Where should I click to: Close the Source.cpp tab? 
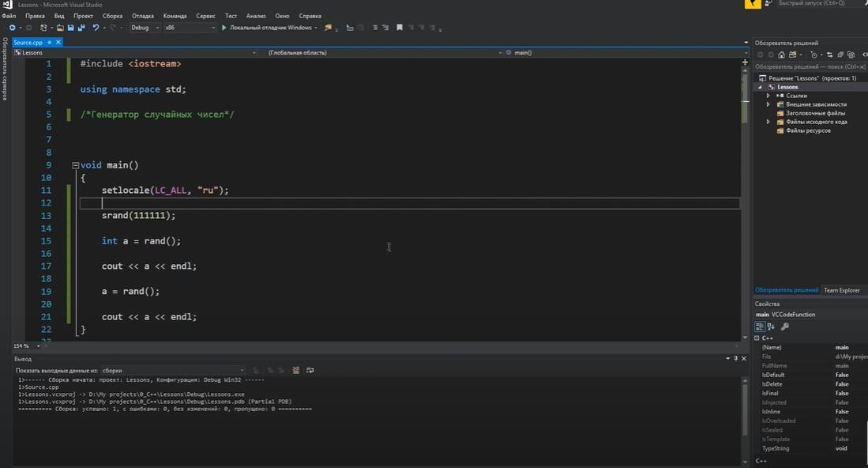click(x=58, y=42)
